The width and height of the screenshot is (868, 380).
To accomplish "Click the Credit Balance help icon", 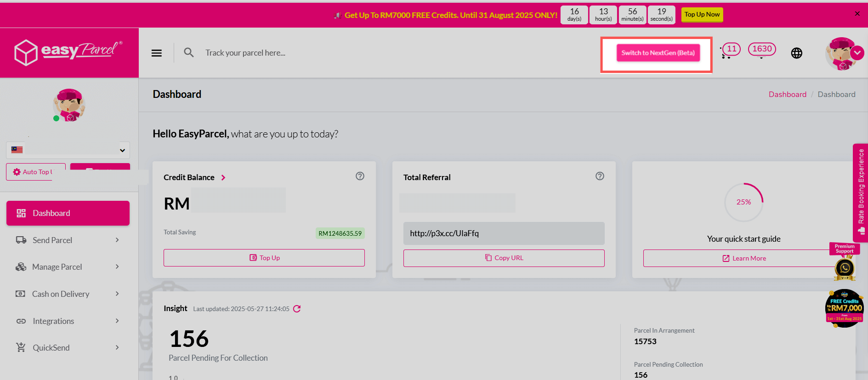I will (360, 176).
